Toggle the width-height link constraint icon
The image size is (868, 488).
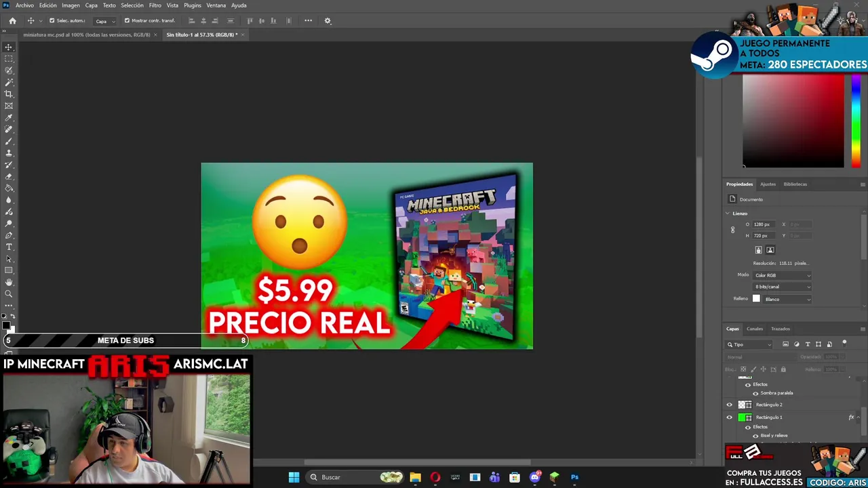732,230
